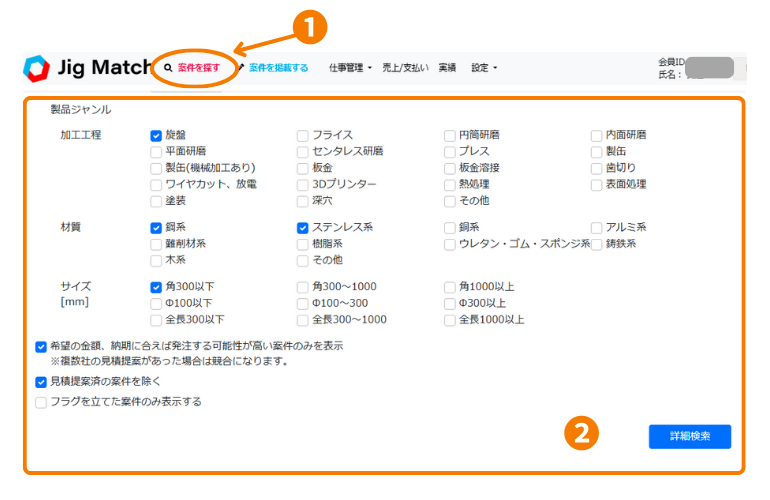Check the ウレタン・ゴム・スポンジ系 checkbox

(449, 244)
